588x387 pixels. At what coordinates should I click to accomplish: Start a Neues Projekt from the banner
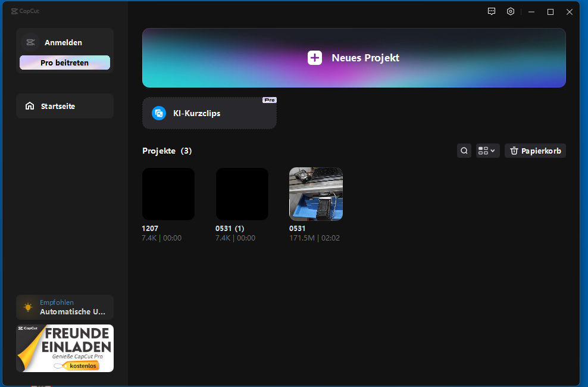[x=354, y=58]
